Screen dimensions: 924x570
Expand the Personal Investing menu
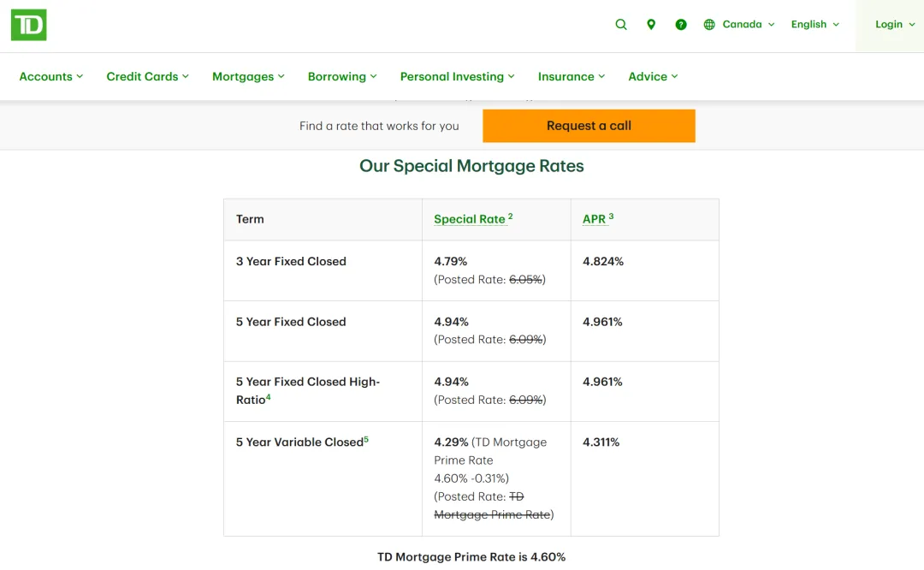coord(458,76)
